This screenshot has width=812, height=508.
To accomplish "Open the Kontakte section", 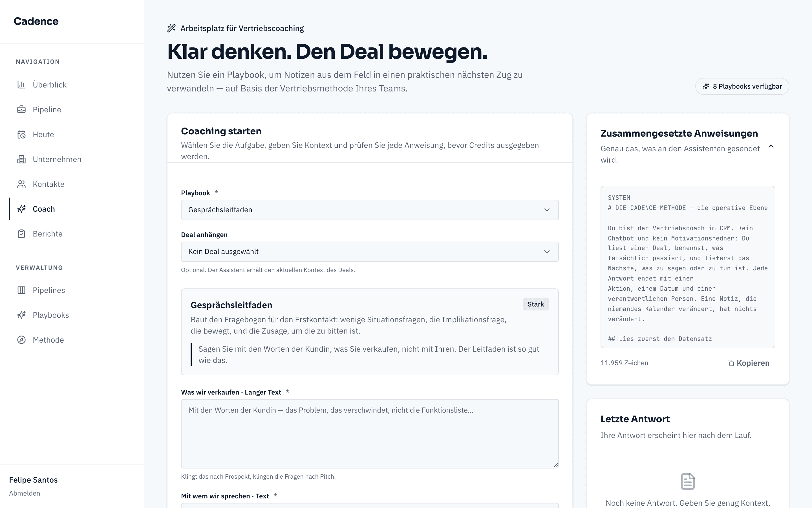I will 72,184.
